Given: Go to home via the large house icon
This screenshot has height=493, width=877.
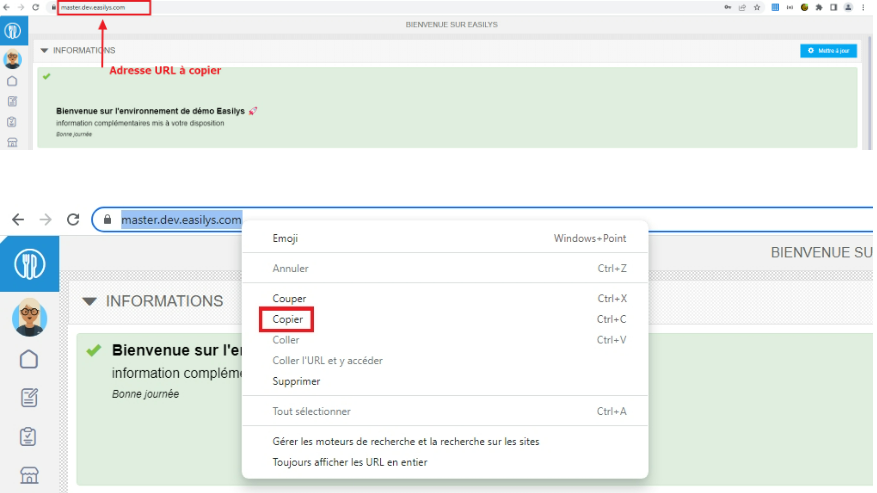Looking at the screenshot, I should [29, 359].
